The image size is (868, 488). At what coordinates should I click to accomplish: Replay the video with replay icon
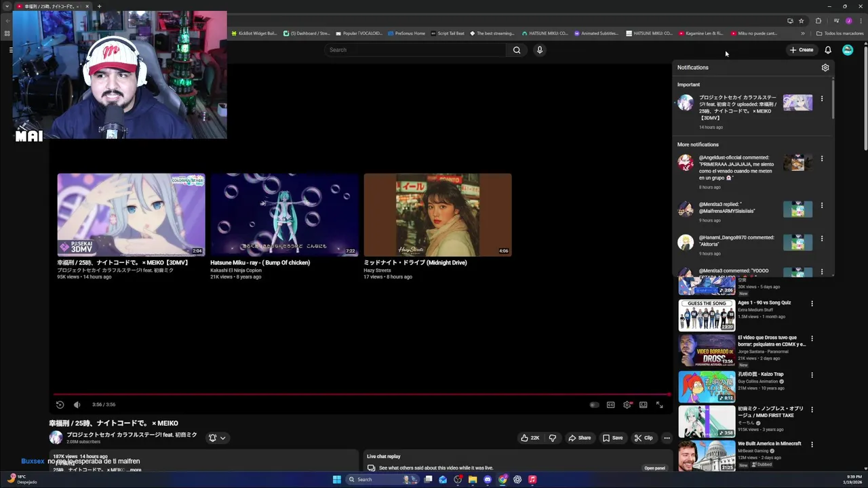click(x=60, y=405)
